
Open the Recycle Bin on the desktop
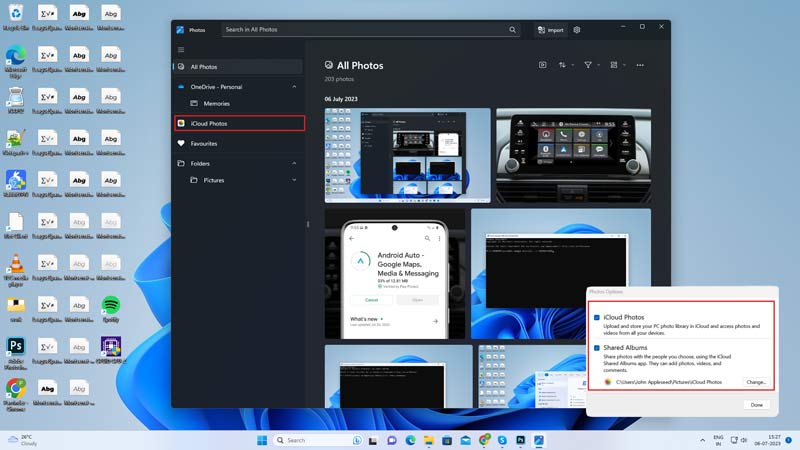(16, 18)
